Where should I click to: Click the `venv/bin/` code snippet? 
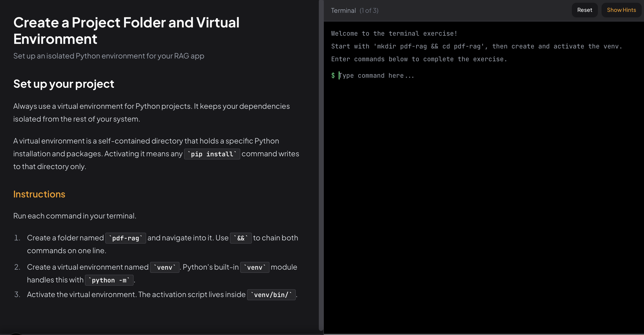point(271,295)
